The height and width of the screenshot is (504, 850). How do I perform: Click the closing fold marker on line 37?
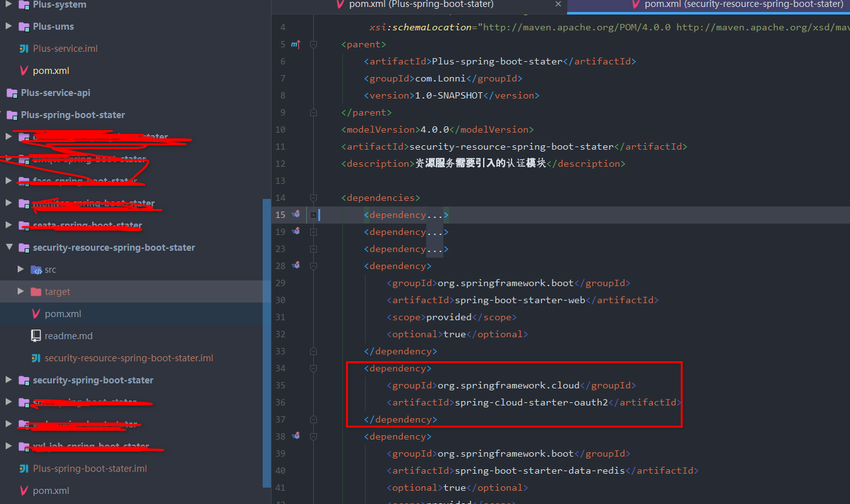click(313, 419)
